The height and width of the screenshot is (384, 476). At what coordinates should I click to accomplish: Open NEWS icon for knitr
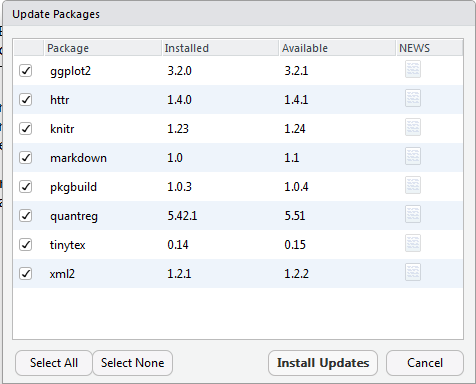click(x=413, y=127)
